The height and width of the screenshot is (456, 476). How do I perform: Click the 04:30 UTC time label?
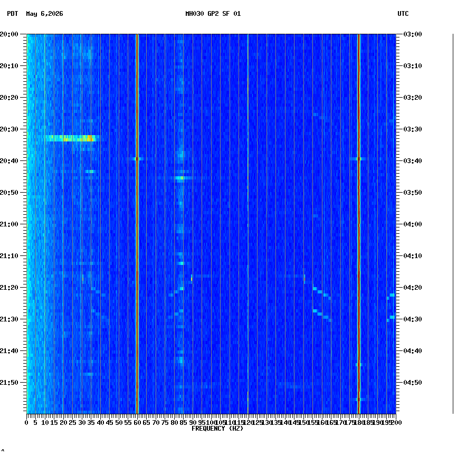click(x=413, y=319)
